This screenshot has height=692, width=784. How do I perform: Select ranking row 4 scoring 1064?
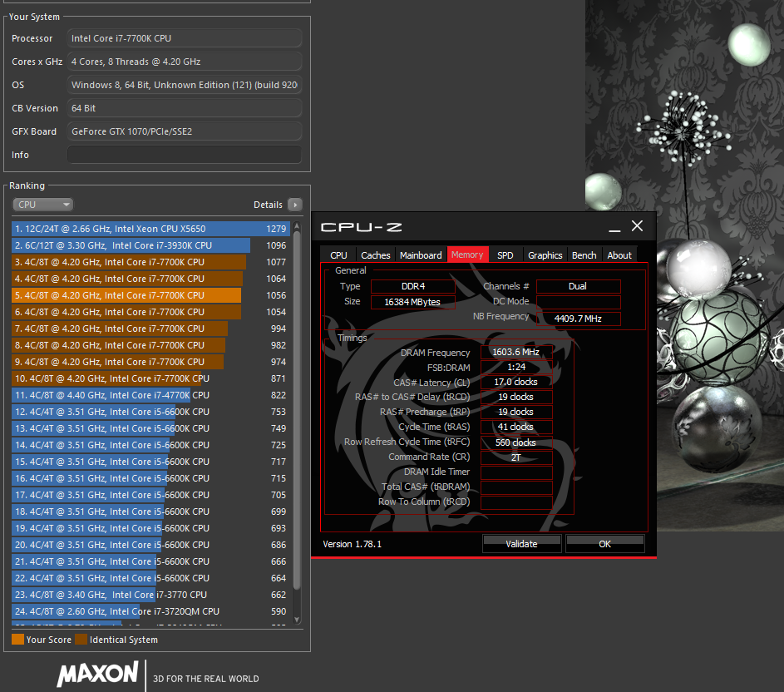(150, 279)
